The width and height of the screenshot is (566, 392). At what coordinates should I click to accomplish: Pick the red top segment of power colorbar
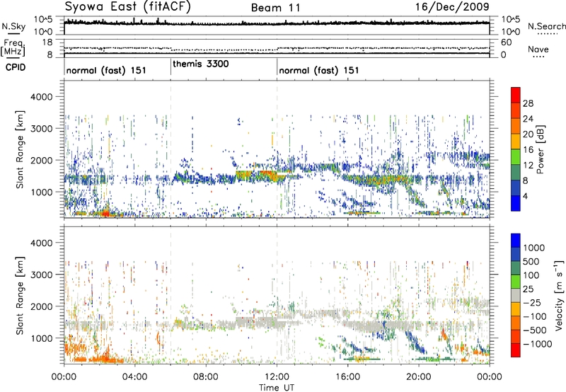pos(516,95)
